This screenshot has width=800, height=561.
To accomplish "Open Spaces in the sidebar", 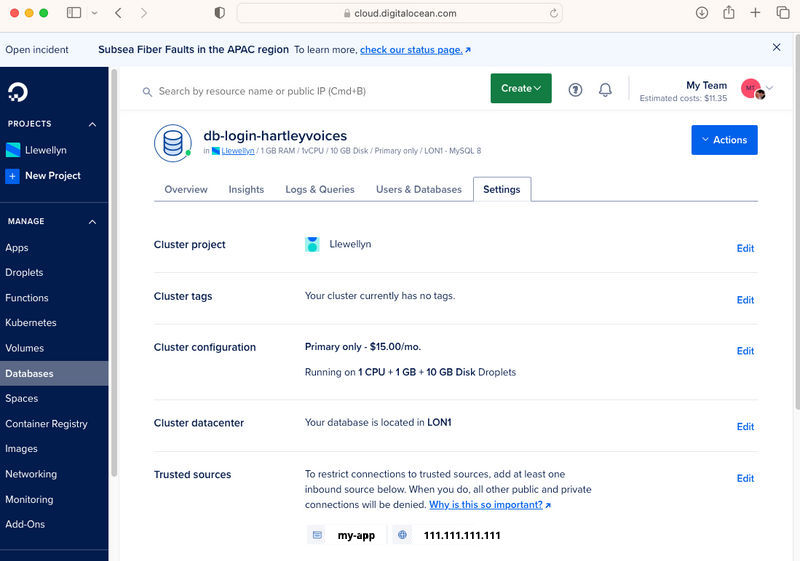I will coord(21,398).
